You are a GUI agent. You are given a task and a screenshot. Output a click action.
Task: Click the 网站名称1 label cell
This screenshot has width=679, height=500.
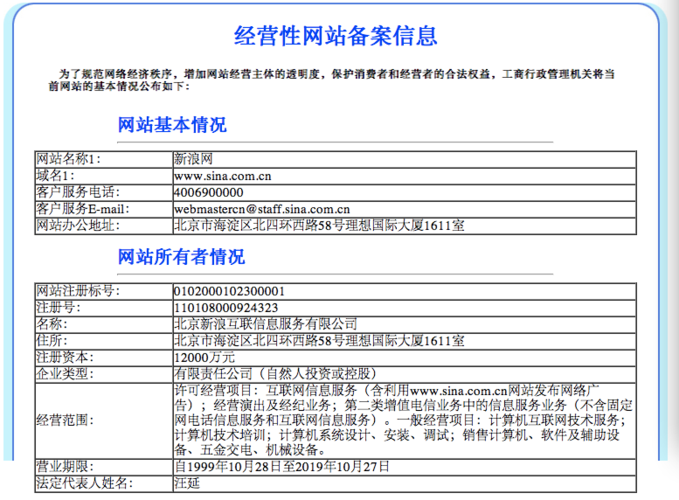[x=103, y=159]
